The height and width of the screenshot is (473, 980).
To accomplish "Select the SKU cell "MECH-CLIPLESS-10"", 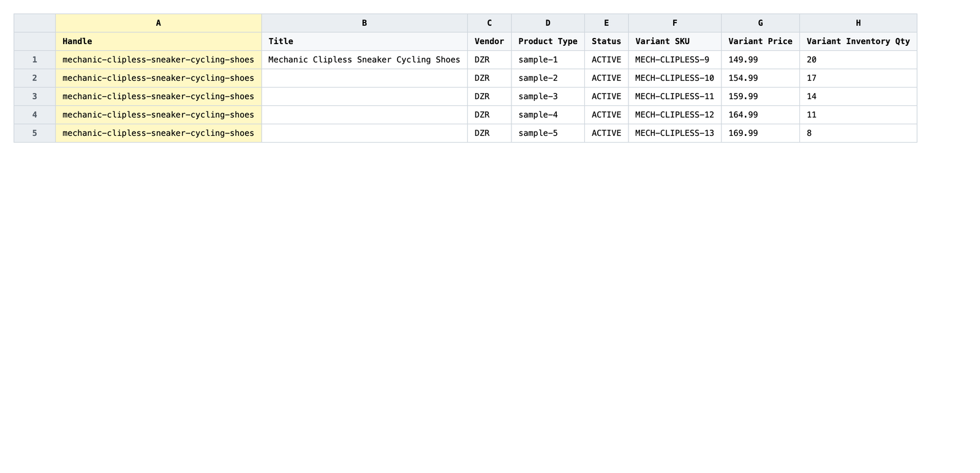I will [675, 78].
